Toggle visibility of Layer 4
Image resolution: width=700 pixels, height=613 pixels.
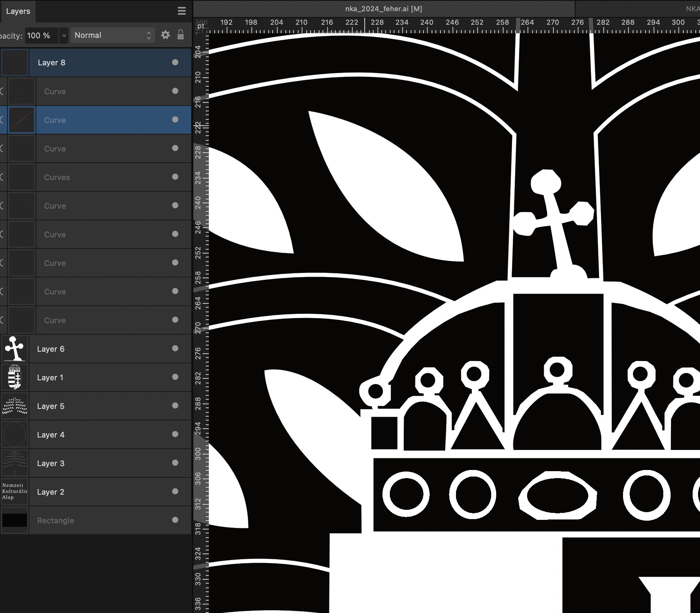pos(175,434)
